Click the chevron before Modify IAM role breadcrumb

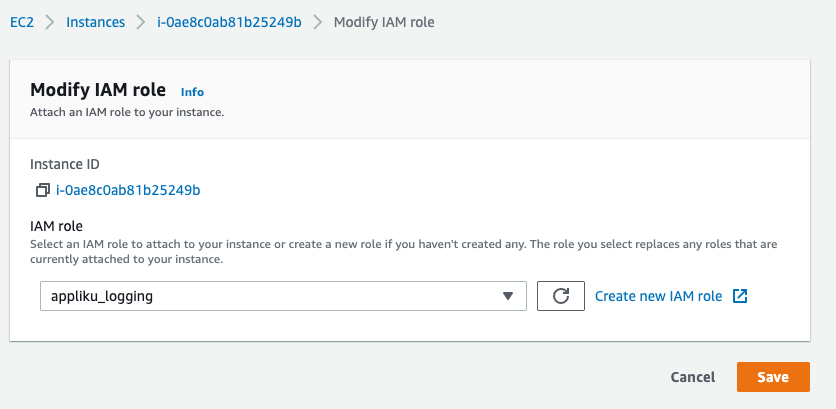point(318,22)
